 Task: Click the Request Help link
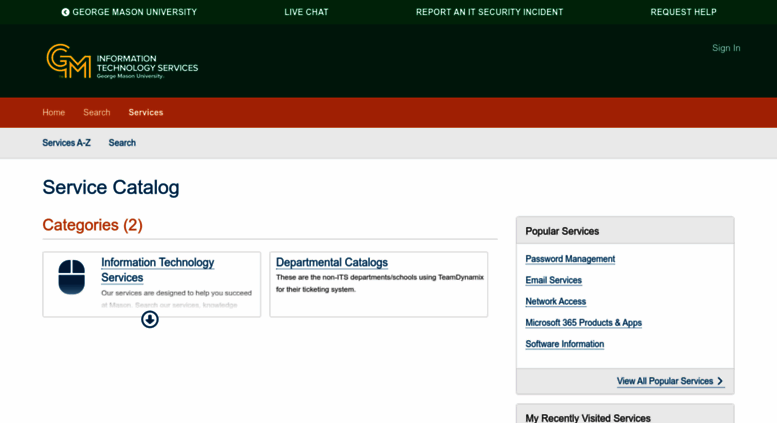[x=683, y=12]
